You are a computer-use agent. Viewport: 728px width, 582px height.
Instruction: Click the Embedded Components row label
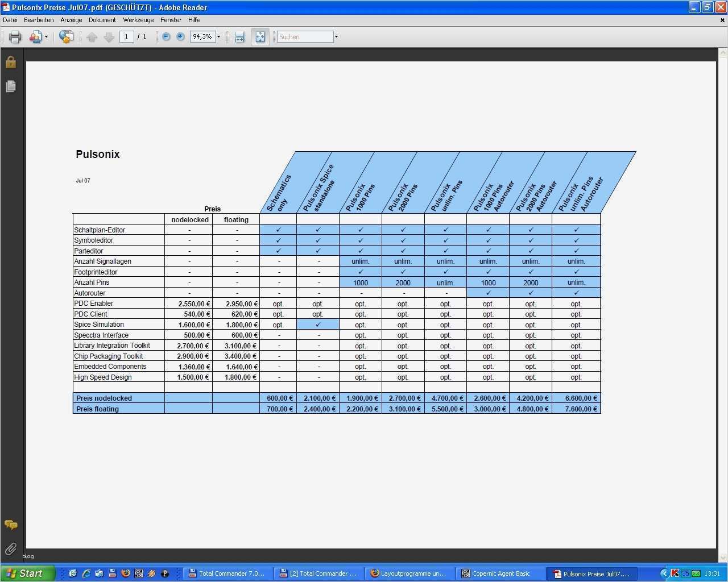(x=110, y=367)
